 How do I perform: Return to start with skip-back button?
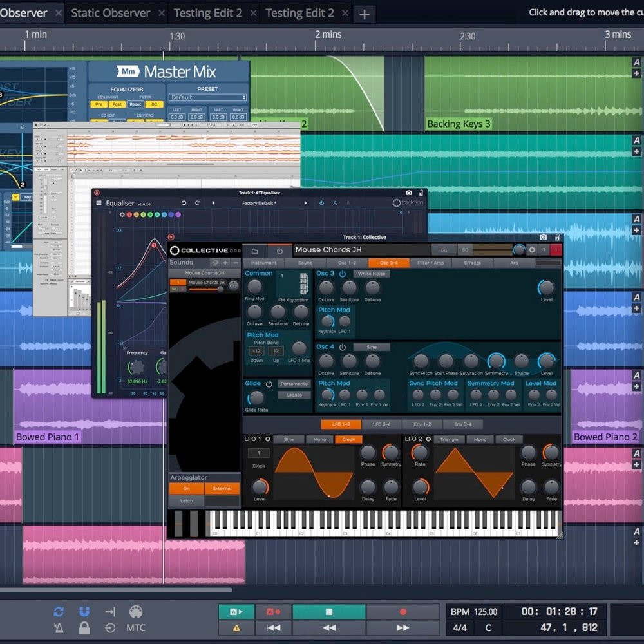click(273, 627)
